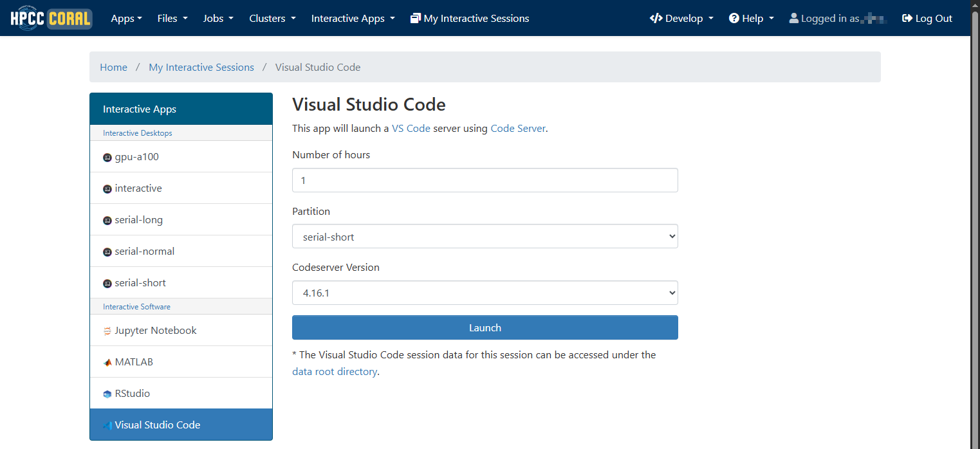Open My Interactive Sessions in navbar
The height and width of the screenshot is (449, 980).
(470, 18)
